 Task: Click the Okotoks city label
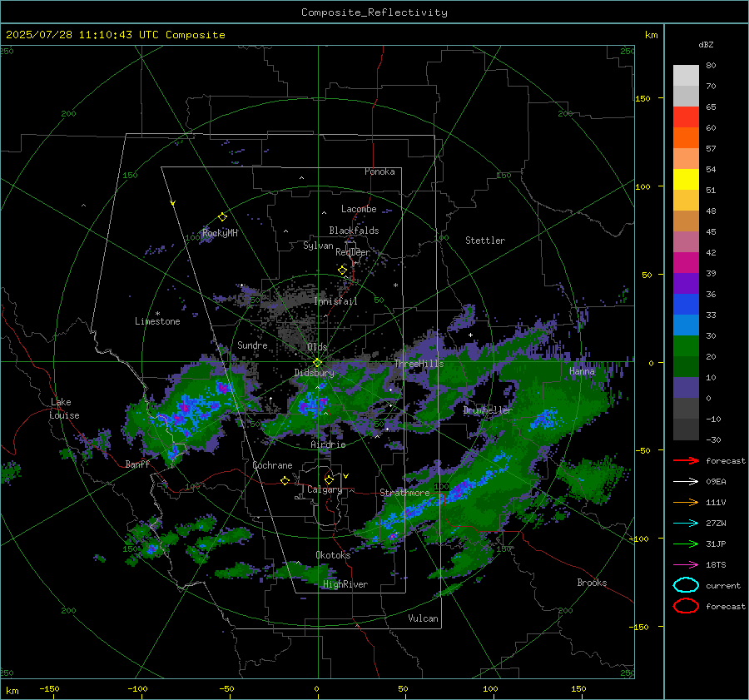coord(333,555)
